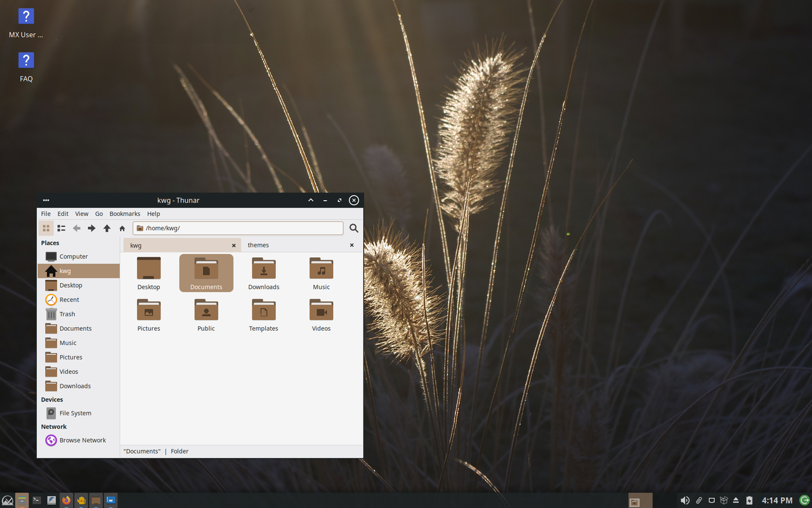Switch Thunar to detailed list view

[x=61, y=228]
